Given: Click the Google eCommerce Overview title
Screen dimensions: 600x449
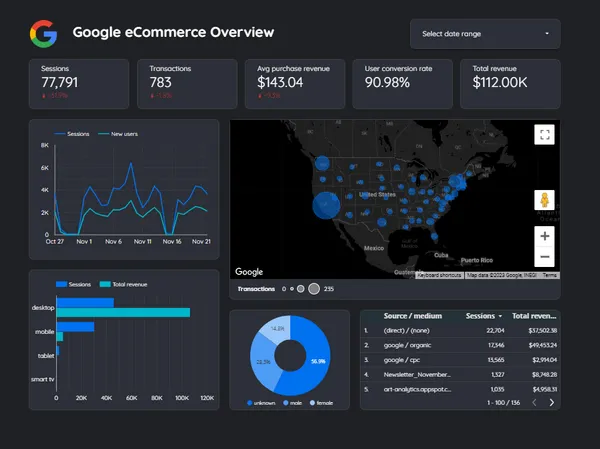Looking at the screenshot, I should pyautogui.click(x=173, y=32).
